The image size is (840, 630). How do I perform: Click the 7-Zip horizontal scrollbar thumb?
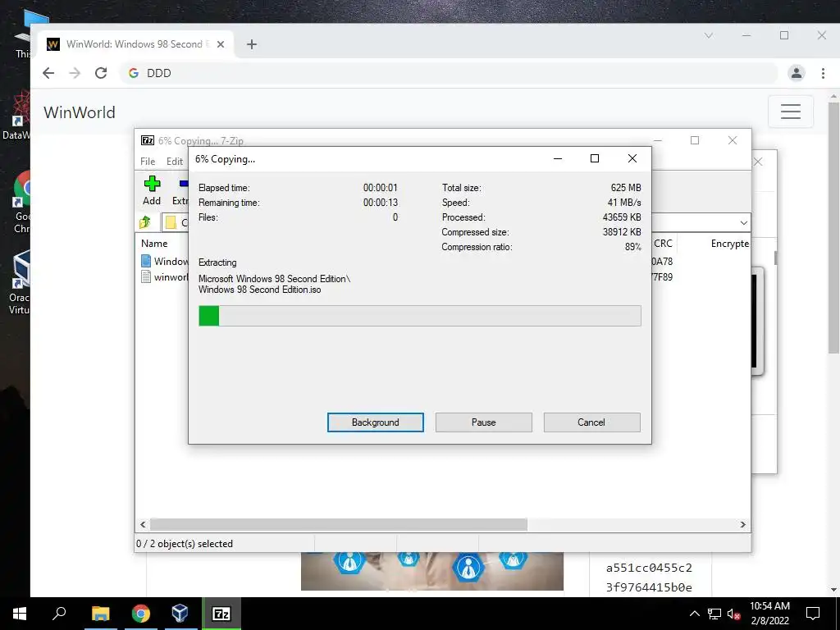[x=339, y=524]
